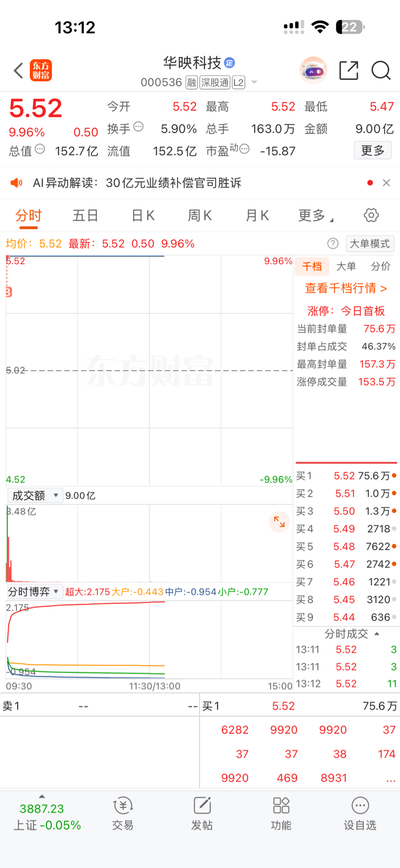Tap the 分时博弈 fund flow line chart
Viewport: 400px width, 868px height.
[x=149, y=640]
